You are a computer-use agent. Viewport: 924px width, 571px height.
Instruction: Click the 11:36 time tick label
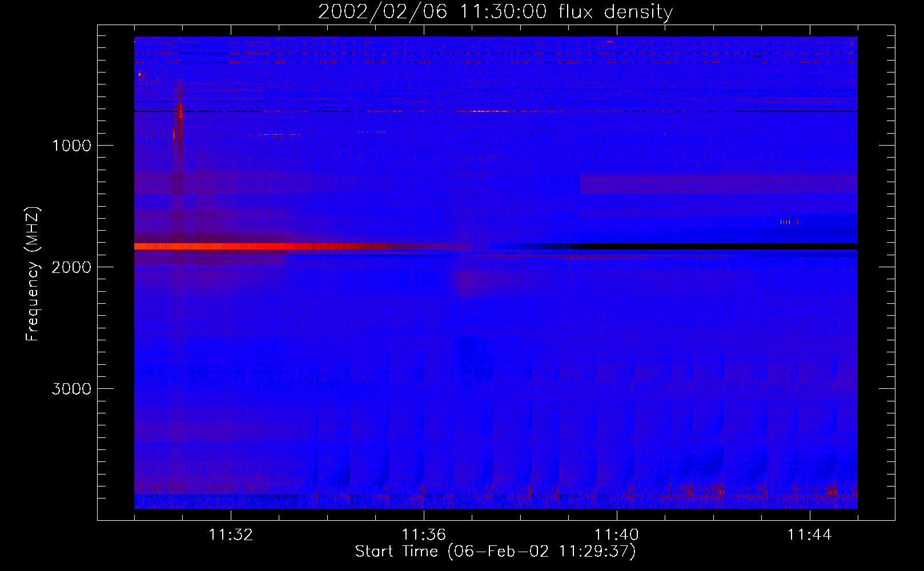(424, 534)
